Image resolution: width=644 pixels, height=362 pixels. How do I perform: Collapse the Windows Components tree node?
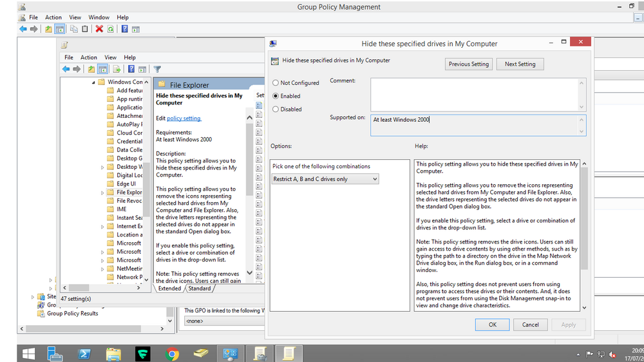[93, 82]
